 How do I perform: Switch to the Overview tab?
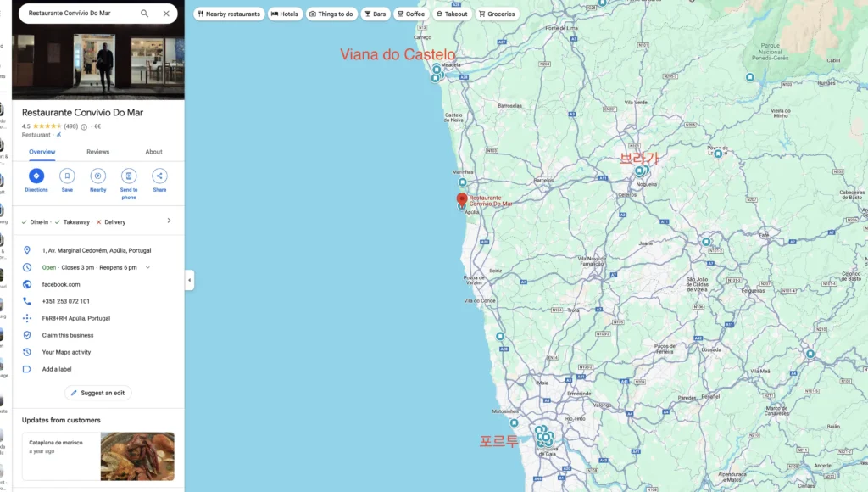pyautogui.click(x=42, y=152)
